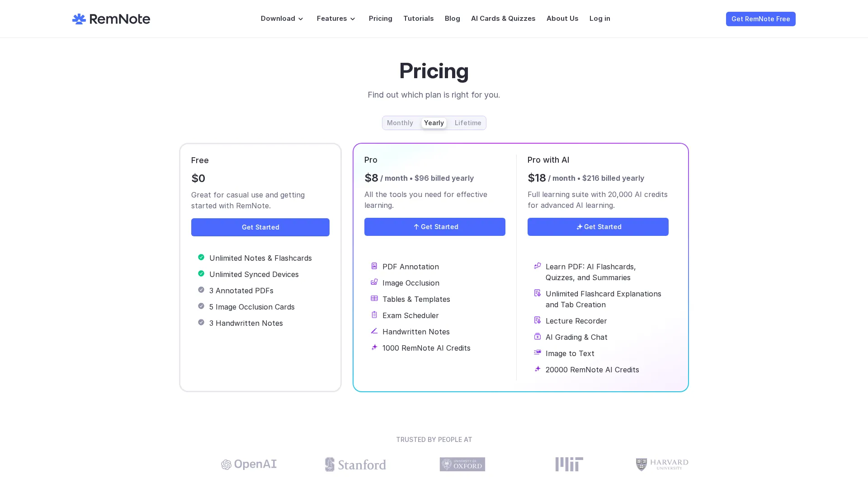Click the Exam Scheduler clipboard icon

(x=374, y=314)
